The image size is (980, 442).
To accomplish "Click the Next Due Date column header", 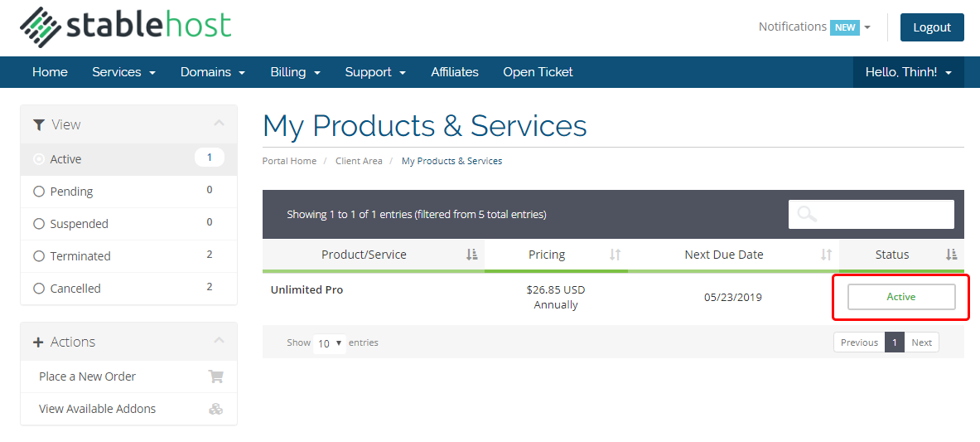I will pyautogui.click(x=734, y=255).
